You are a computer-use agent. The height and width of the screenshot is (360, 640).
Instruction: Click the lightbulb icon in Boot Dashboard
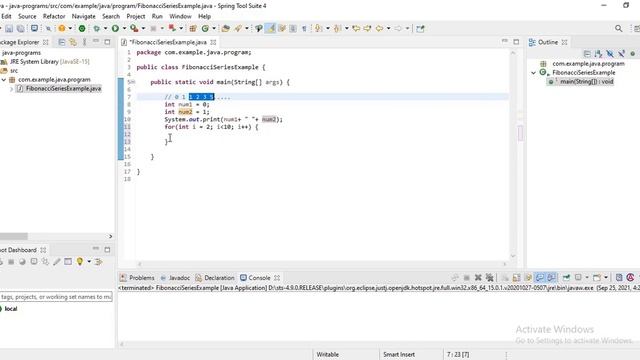80,262
